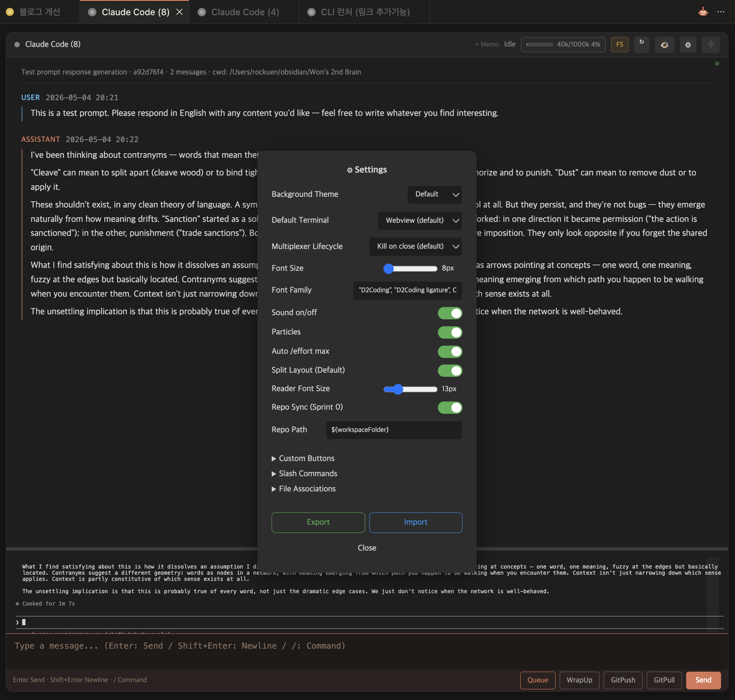Click the plus icon in header
735x700 pixels.
click(x=711, y=44)
